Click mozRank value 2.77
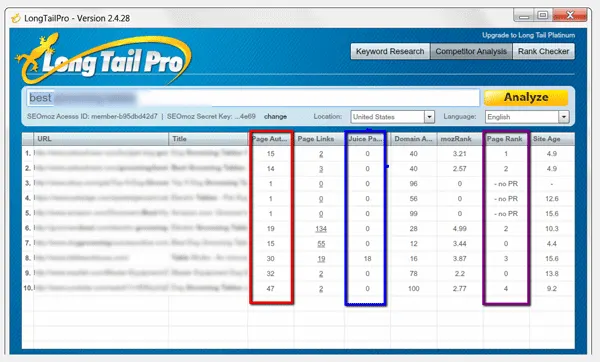The image size is (600, 362). (460, 289)
